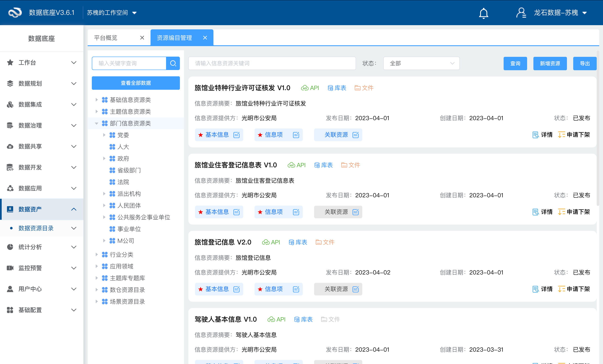Click the tree search magnifier icon
Screen dimensions: 603x364
(173, 63)
